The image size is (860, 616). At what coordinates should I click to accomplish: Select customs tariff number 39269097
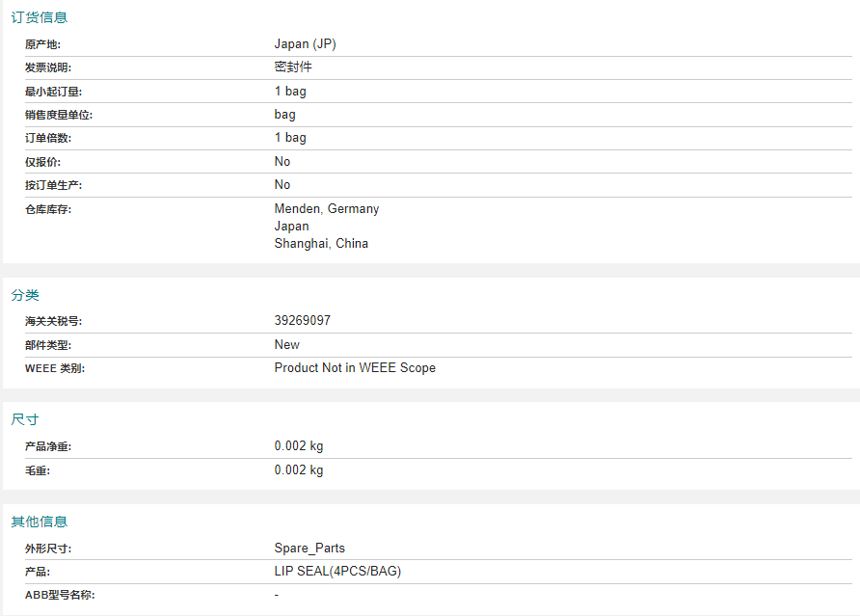[x=302, y=320]
